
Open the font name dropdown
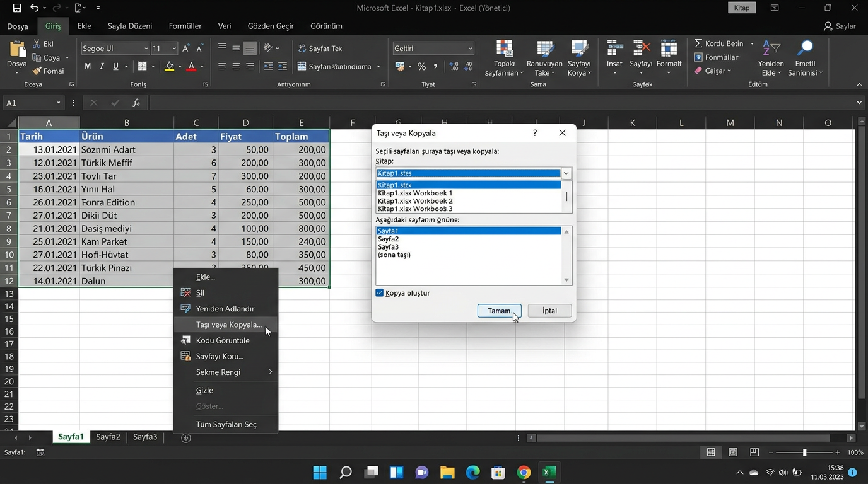pyautogui.click(x=146, y=49)
